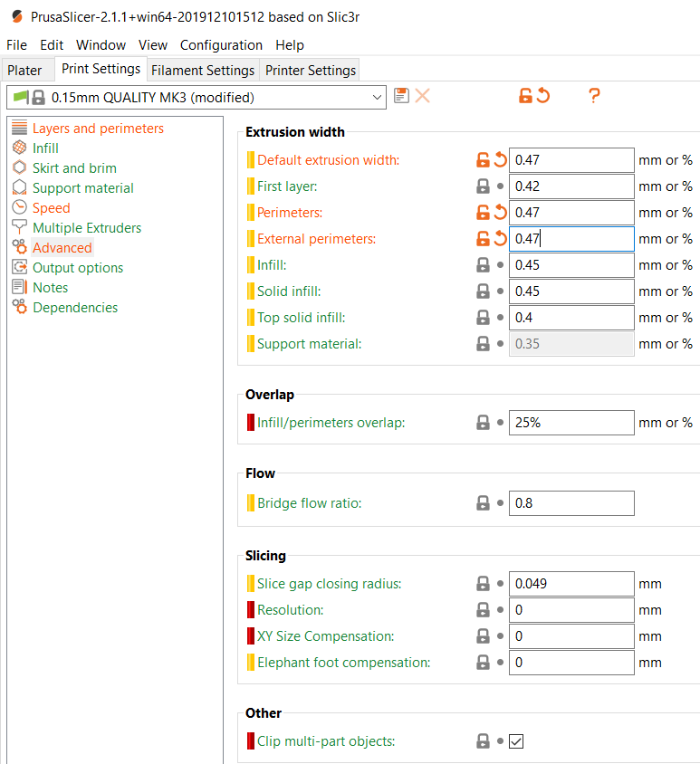Click the lock icon beside First layer
The height and width of the screenshot is (764, 700).
pyautogui.click(x=483, y=186)
